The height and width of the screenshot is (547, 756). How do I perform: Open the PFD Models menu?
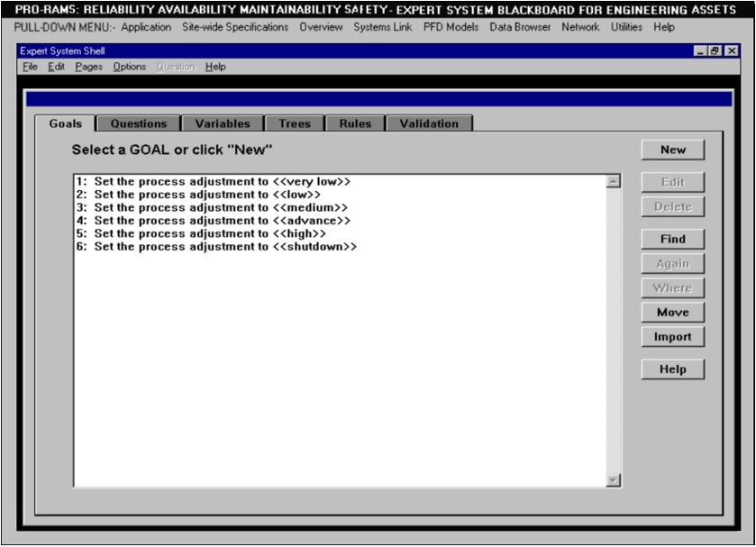[451, 27]
